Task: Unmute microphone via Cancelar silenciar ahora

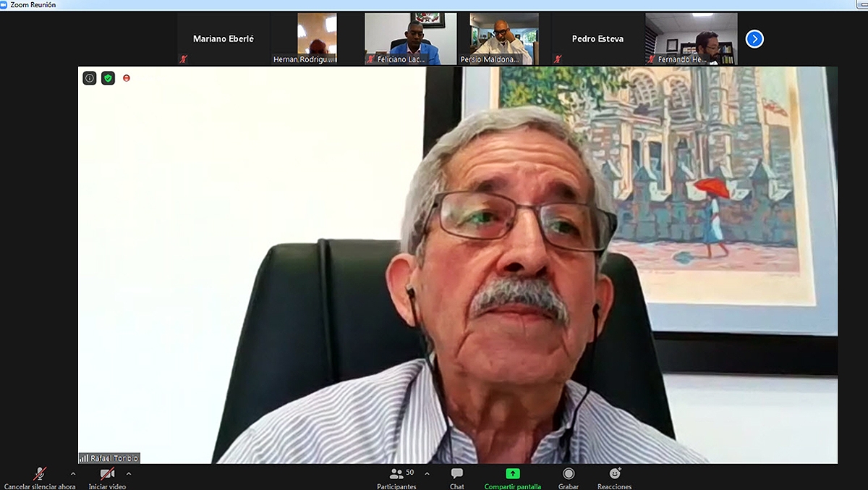Action: 40,478
